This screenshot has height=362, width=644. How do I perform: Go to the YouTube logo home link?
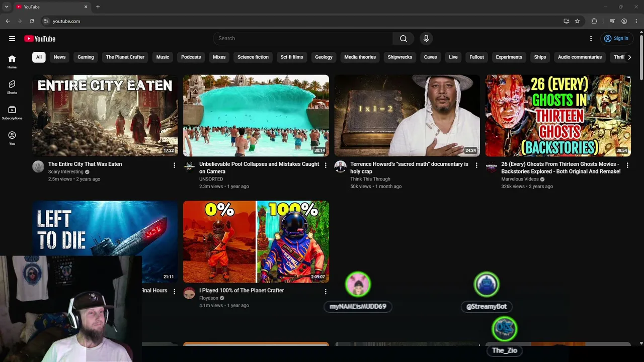(x=40, y=39)
